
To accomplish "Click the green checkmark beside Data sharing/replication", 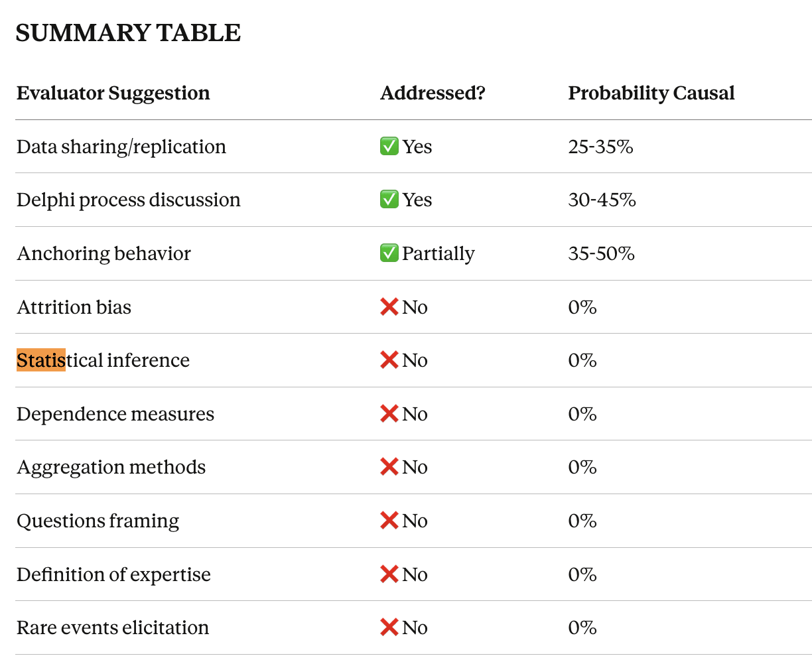I will click(389, 146).
